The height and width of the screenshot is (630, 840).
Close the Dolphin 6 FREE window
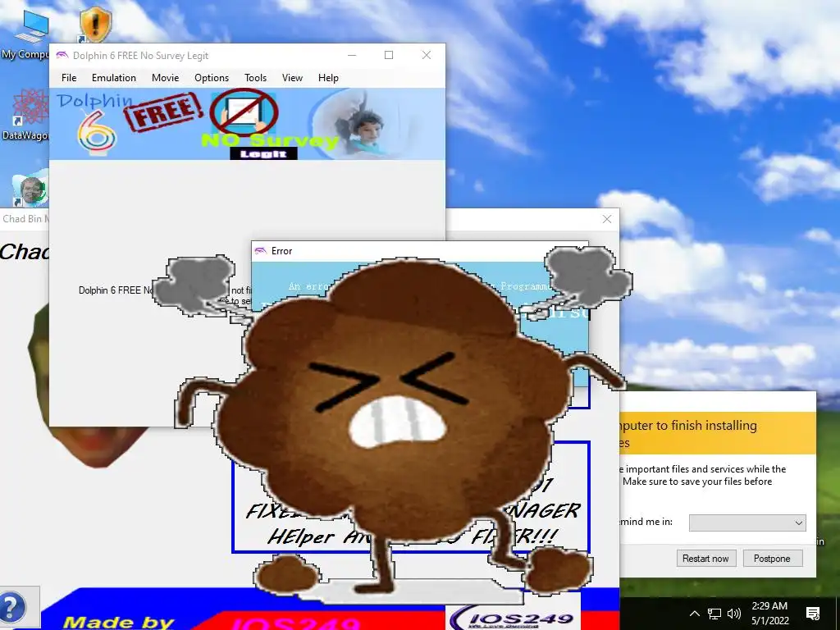427,55
